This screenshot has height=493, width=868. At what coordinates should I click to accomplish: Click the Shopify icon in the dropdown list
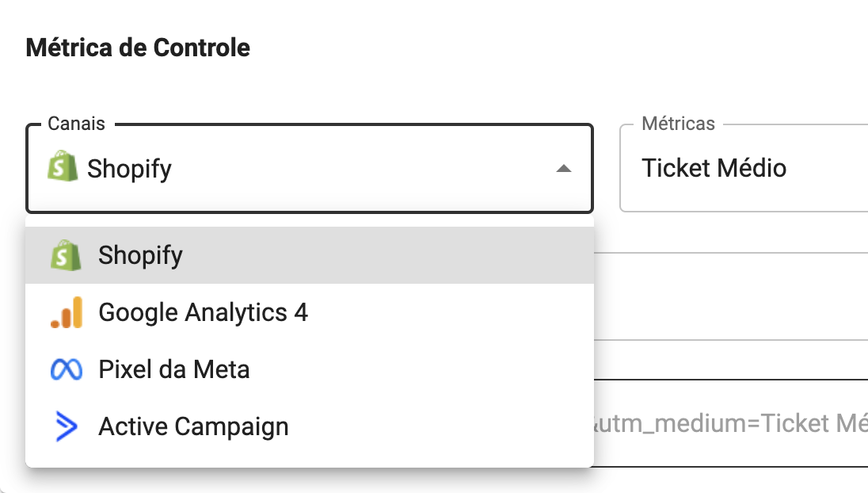[66, 255]
